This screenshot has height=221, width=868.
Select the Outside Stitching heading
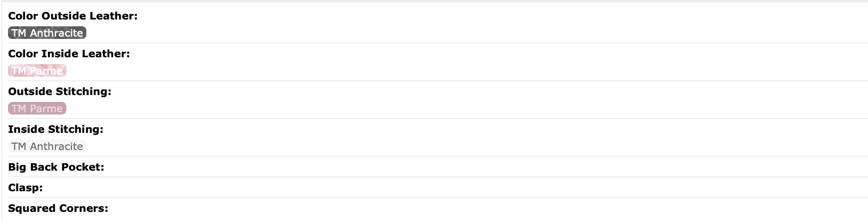(x=59, y=92)
